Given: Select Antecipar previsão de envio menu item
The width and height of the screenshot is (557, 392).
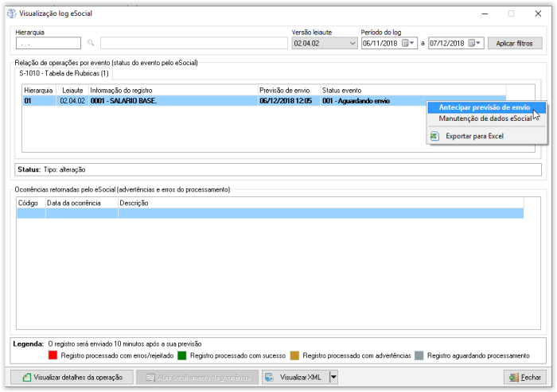Looking at the screenshot, I should (484, 107).
